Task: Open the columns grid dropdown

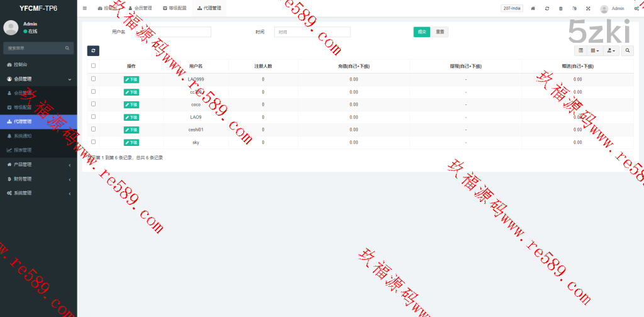Action: (x=595, y=50)
